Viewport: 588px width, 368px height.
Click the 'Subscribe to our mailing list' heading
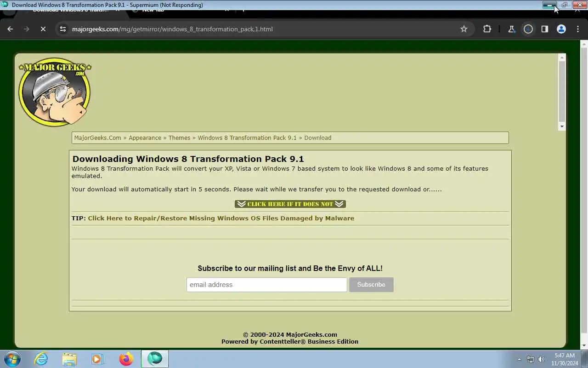(290, 268)
